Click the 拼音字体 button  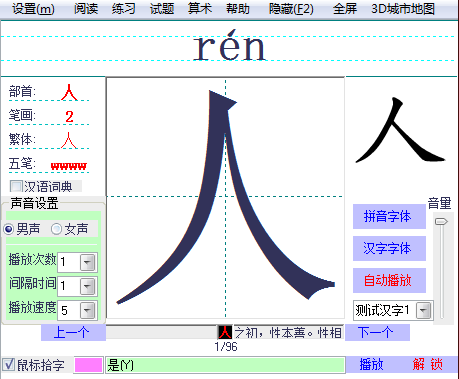(389, 217)
